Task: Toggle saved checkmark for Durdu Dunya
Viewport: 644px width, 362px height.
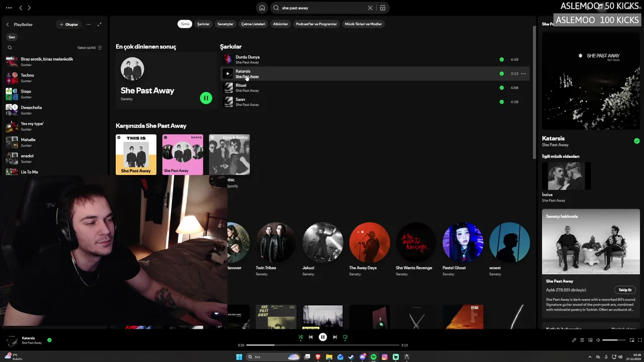Action: [x=502, y=59]
